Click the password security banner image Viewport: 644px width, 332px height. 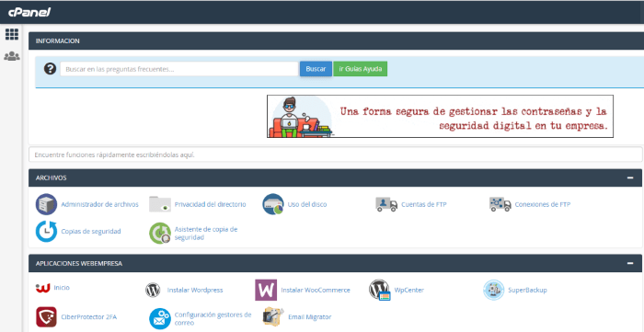[x=440, y=117]
